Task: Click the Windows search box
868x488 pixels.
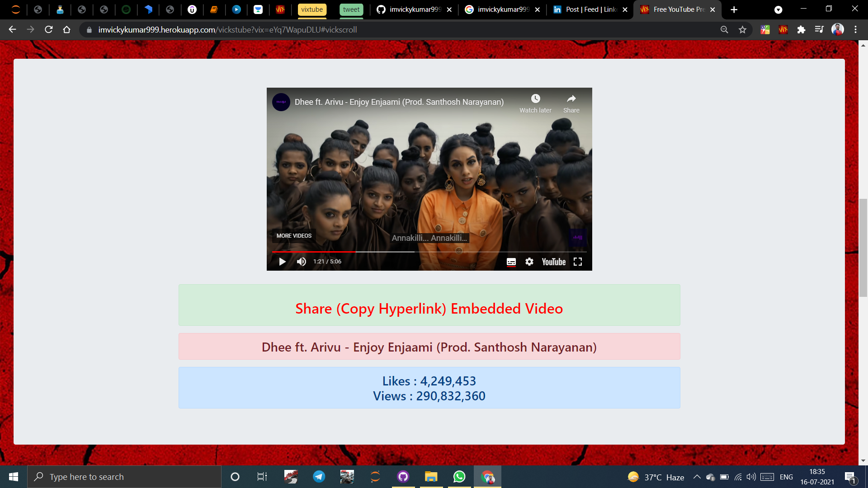Action: (124, 476)
